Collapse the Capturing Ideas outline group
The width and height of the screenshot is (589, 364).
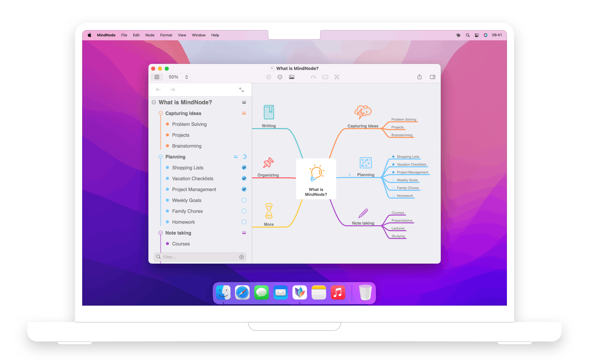click(x=160, y=113)
